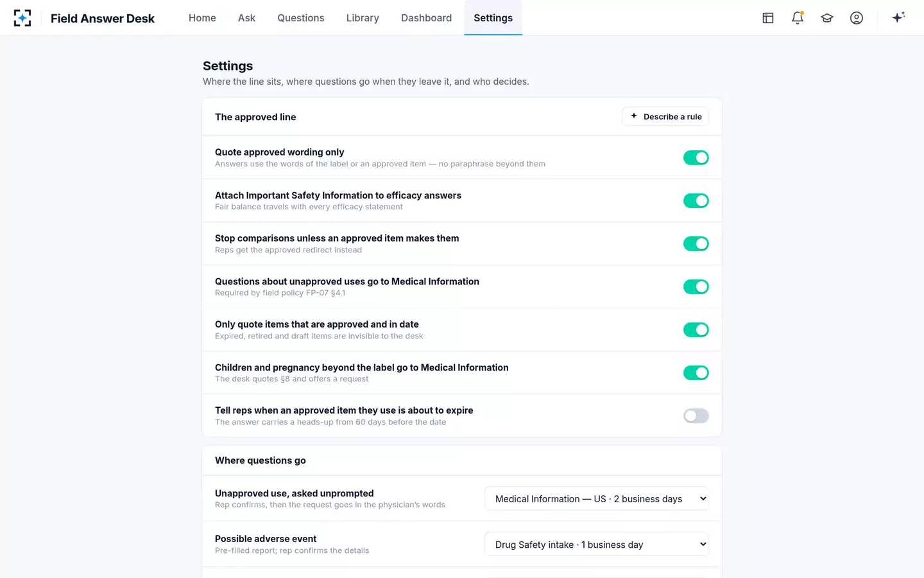Click the "Where questions go" section heading
The height and width of the screenshot is (578, 924).
coord(261,460)
